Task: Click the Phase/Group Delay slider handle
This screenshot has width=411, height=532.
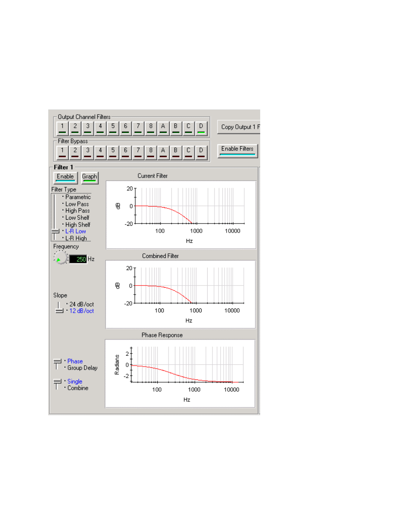Action: point(57,361)
